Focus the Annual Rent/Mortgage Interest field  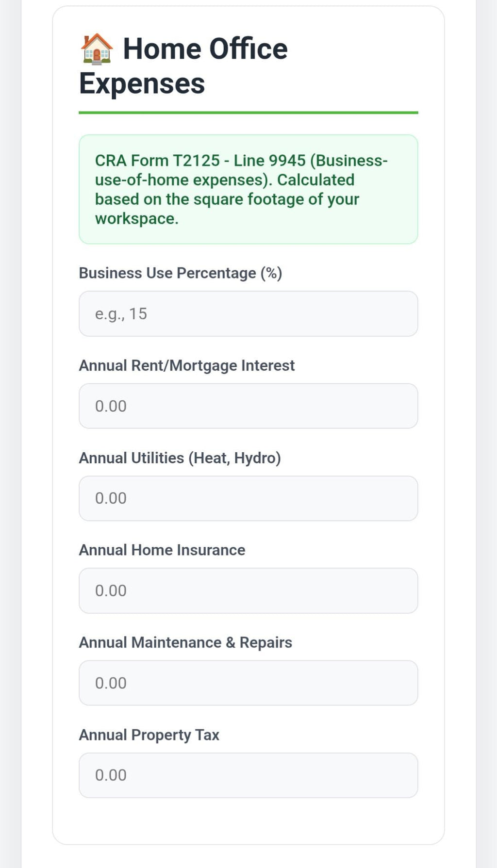(x=248, y=406)
